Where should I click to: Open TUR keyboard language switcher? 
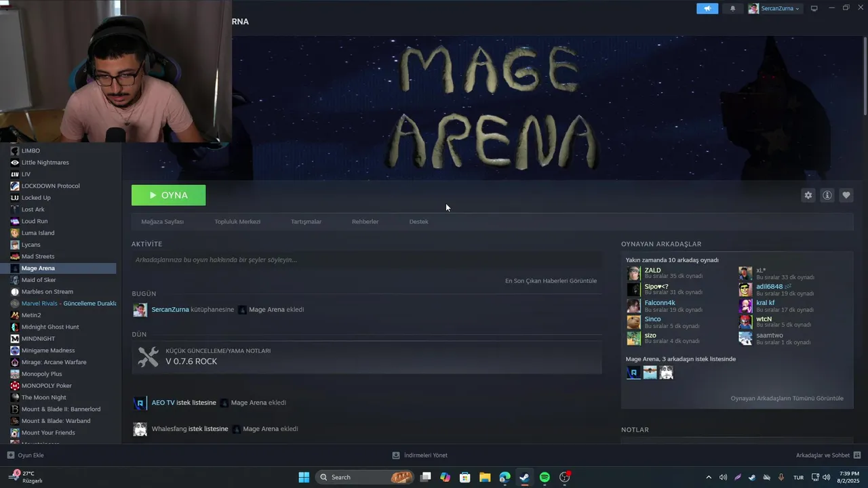[798, 477]
